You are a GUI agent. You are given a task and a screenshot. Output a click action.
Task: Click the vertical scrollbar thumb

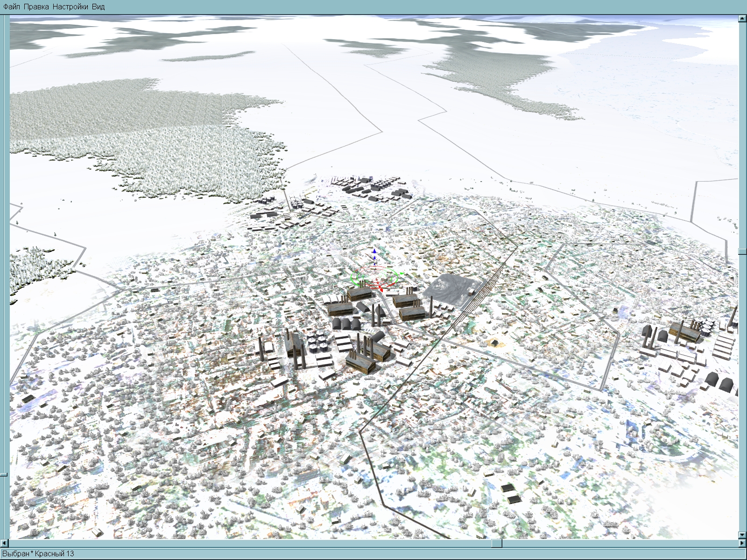(742, 252)
